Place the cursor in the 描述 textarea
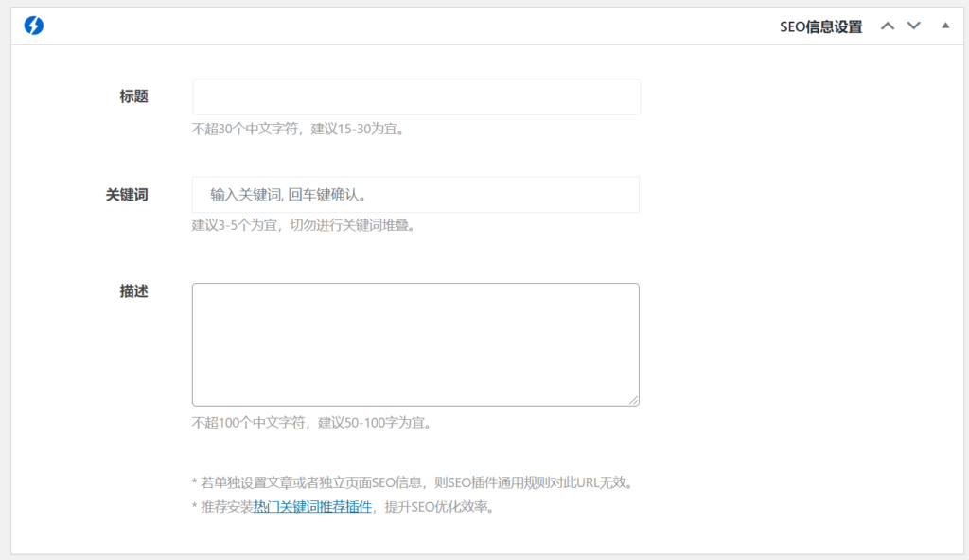Screen dimensions: 969x560 coord(414,344)
